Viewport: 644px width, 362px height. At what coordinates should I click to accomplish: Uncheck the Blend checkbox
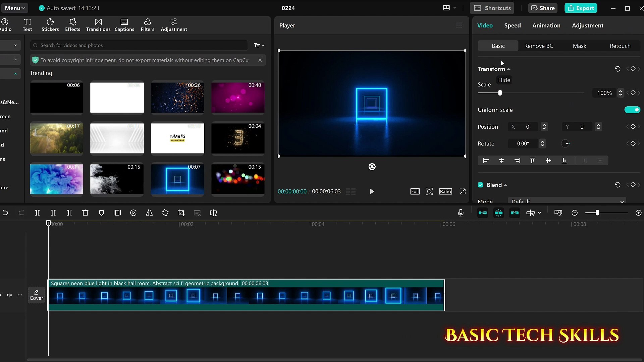click(x=480, y=185)
